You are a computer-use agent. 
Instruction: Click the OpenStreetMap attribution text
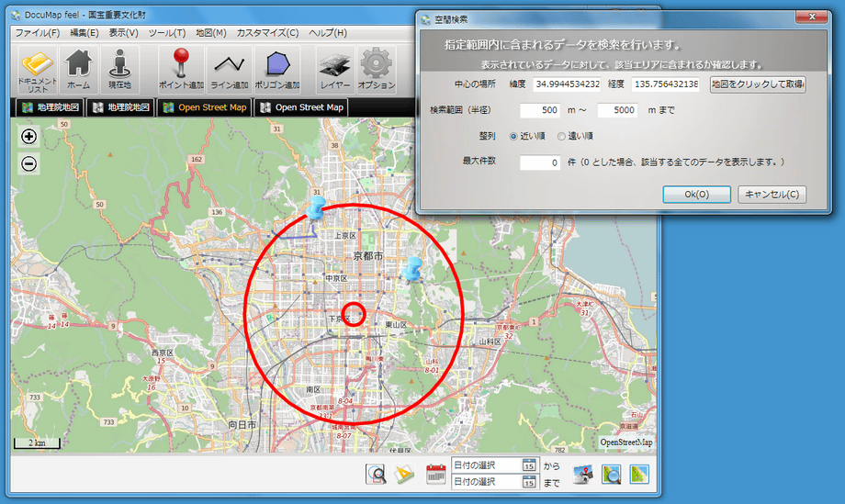[626, 442]
